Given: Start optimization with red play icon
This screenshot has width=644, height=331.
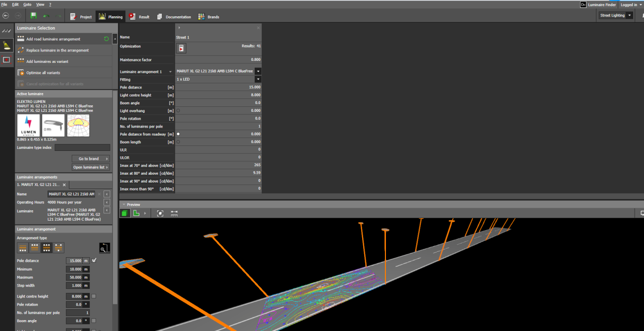Looking at the screenshot, I should click(x=182, y=48).
